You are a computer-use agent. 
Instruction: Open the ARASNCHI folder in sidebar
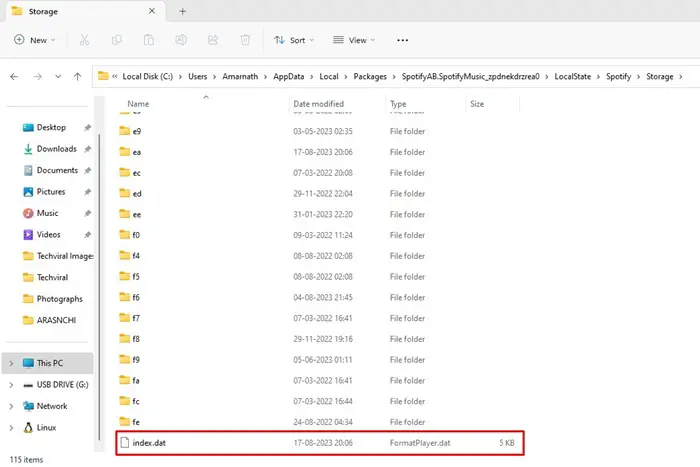click(49, 321)
